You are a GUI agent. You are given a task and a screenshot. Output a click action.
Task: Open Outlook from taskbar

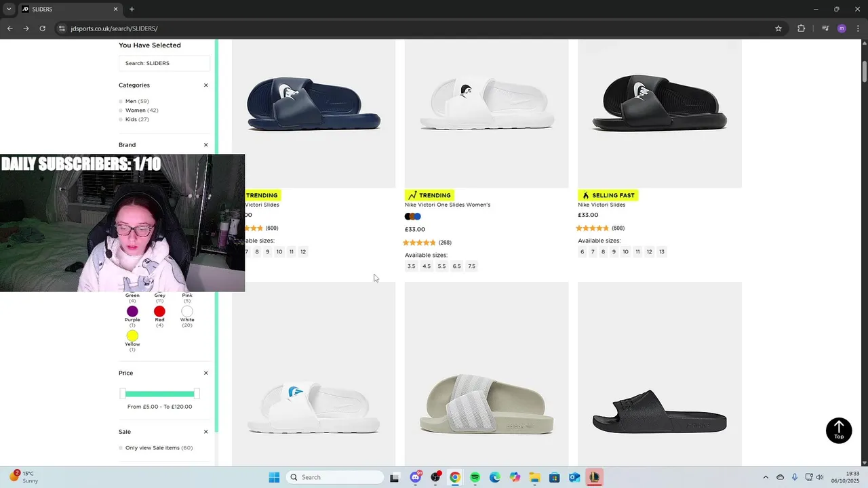[x=574, y=477]
